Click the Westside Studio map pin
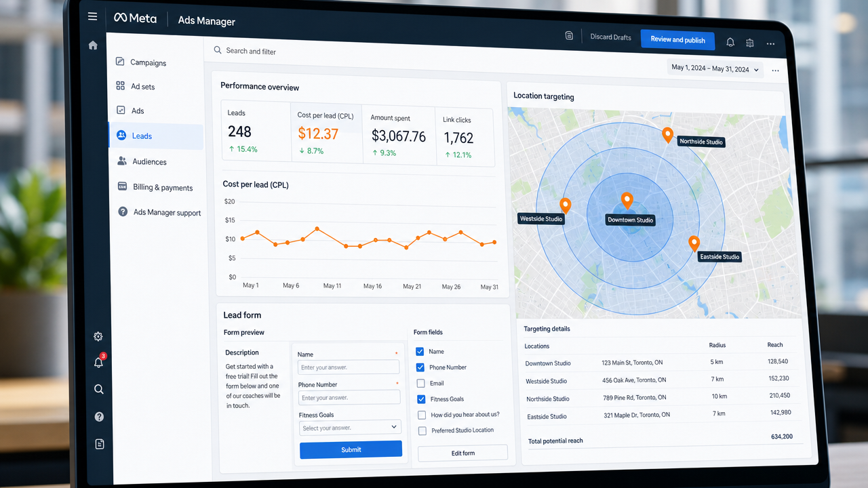Viewport: 868px width, 488px height. (565, 205)
